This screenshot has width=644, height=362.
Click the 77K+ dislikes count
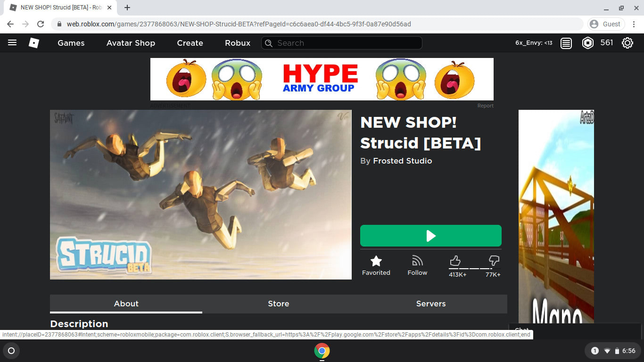[x=493, y=274]
